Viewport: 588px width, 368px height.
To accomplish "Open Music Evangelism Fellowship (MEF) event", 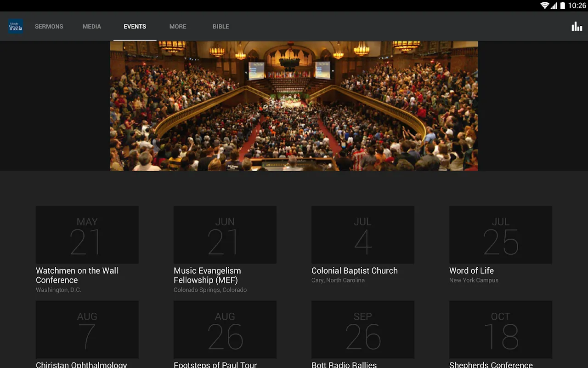I will click(x=207, y=275).
